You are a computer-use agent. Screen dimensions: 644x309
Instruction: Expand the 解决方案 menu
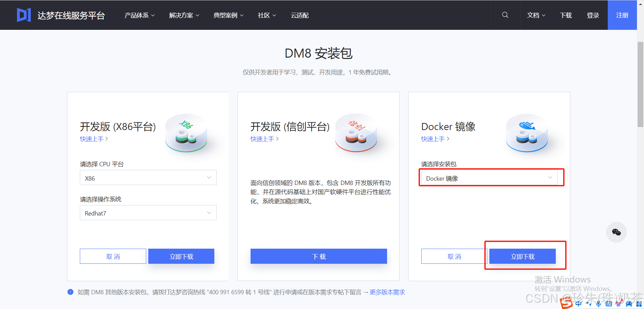[184, 15]
